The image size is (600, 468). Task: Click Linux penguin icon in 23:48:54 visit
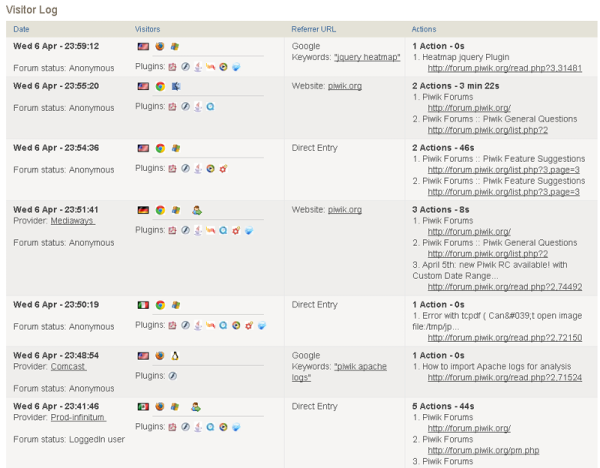point(175,354)
